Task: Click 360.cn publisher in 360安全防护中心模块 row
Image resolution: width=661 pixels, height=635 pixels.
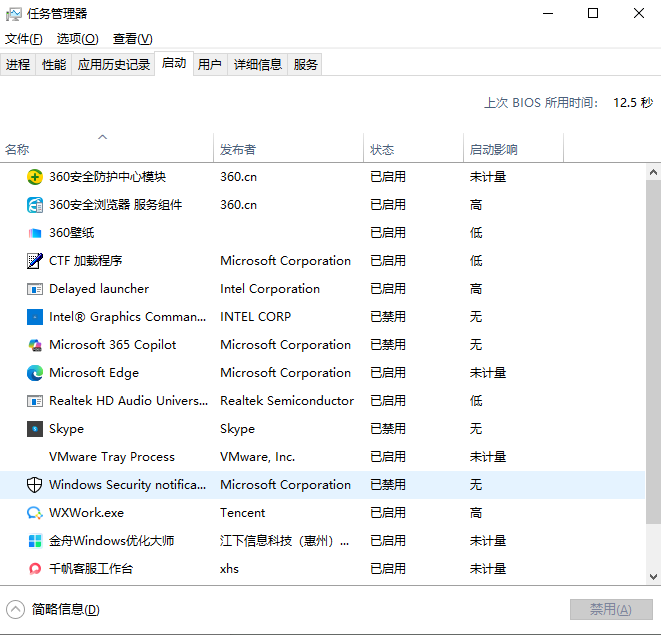Action: pos(238,177)
